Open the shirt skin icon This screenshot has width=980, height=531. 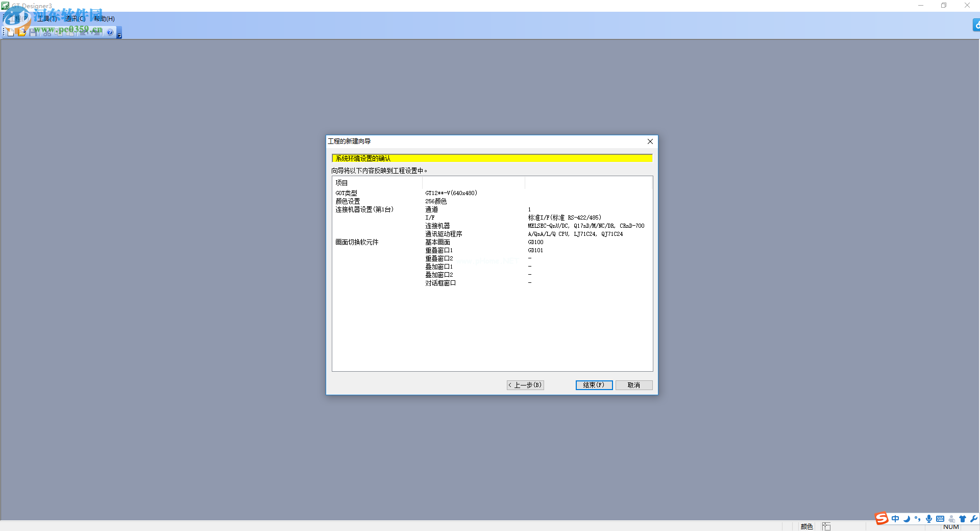(x=962, y=519)
